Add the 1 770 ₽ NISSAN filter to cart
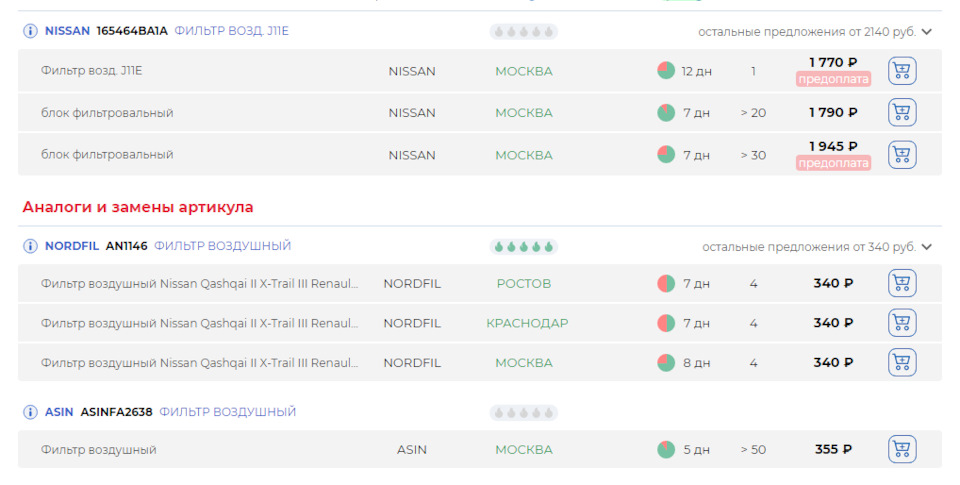The width and height of the screenshot is (960, 485). [x=902, y=71]
